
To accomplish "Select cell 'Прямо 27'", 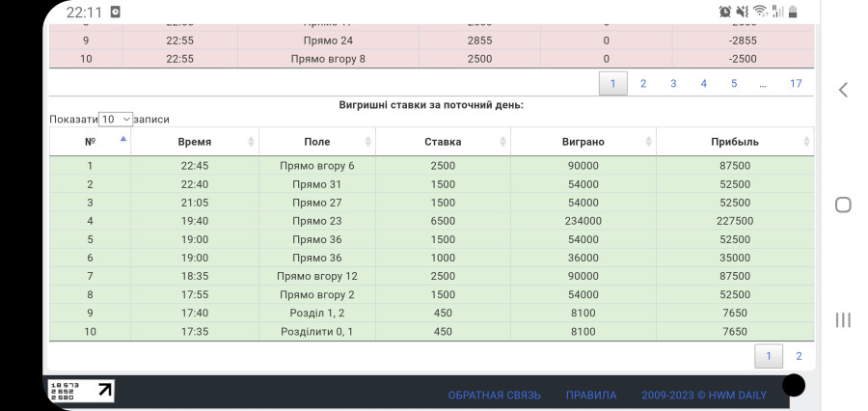I will pos(317,203).
